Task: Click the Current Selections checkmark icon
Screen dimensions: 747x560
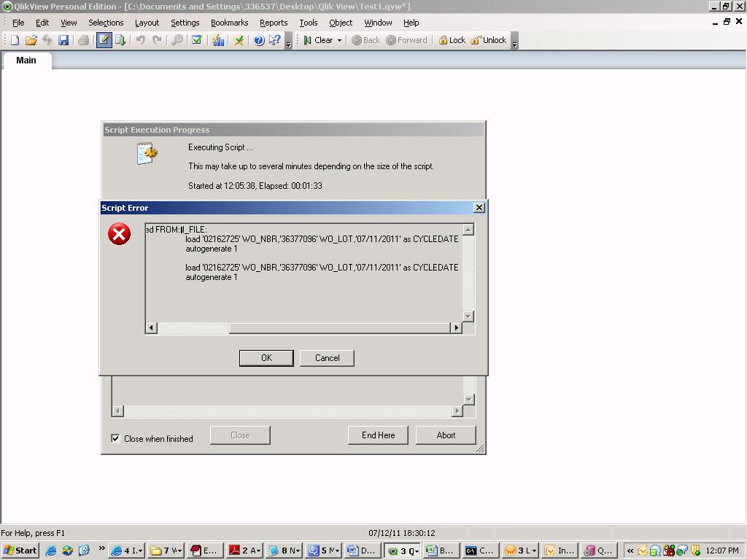Action: (x=197, y=41)
